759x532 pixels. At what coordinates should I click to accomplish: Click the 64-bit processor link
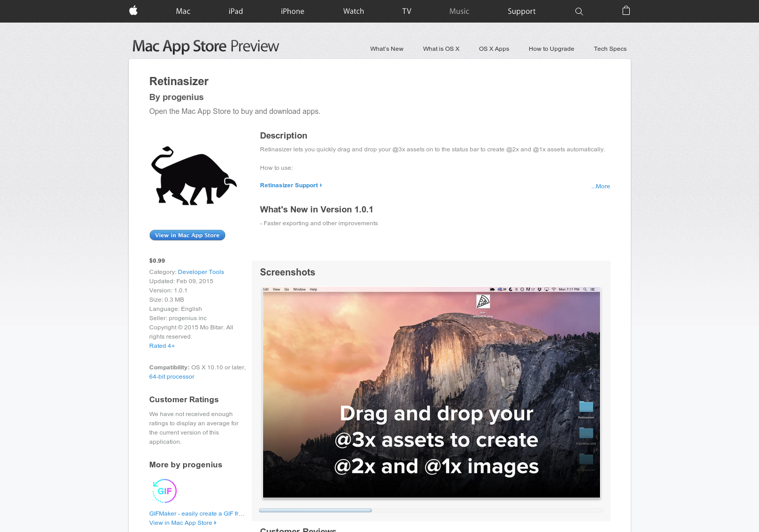172,377
